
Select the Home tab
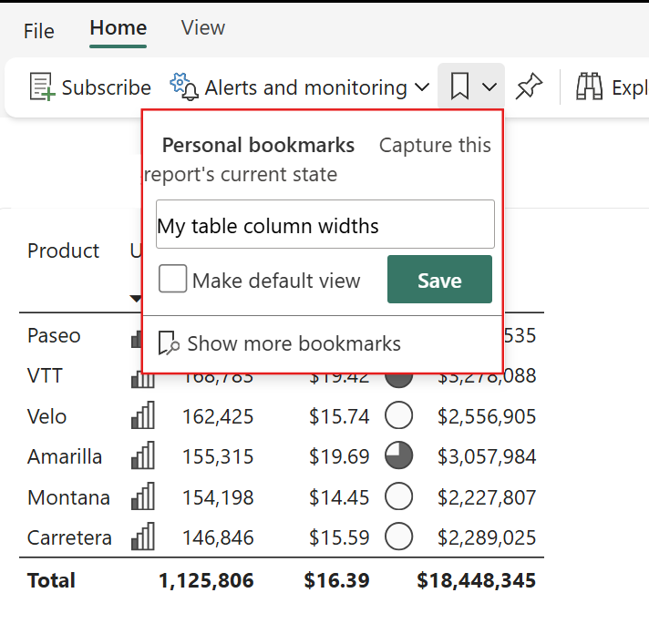point(118,28)
